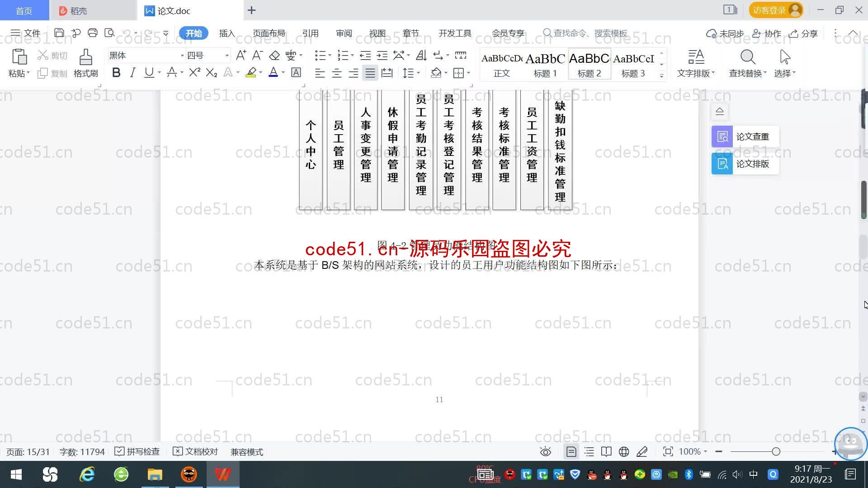
Task: Apply italic formatting
Action: tap(132, 73)
